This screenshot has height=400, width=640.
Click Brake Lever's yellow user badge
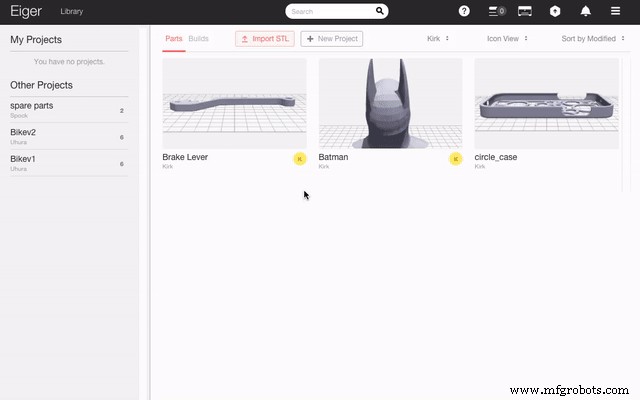pyautogui.click(x=300, y=159)
